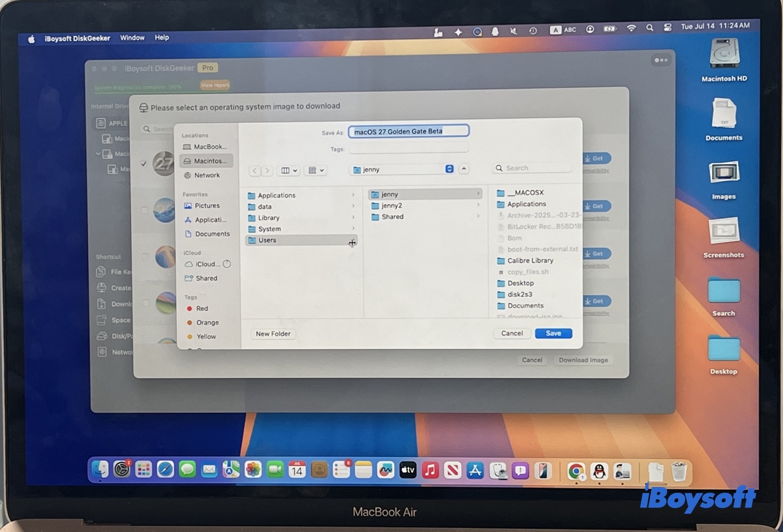Click Cancel in the DiskGeeker image sheet

click(532, 360)
